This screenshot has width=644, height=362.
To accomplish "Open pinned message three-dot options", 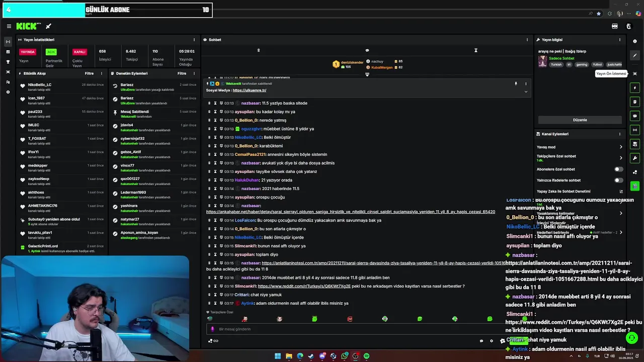I will click(x=526, y=84).
